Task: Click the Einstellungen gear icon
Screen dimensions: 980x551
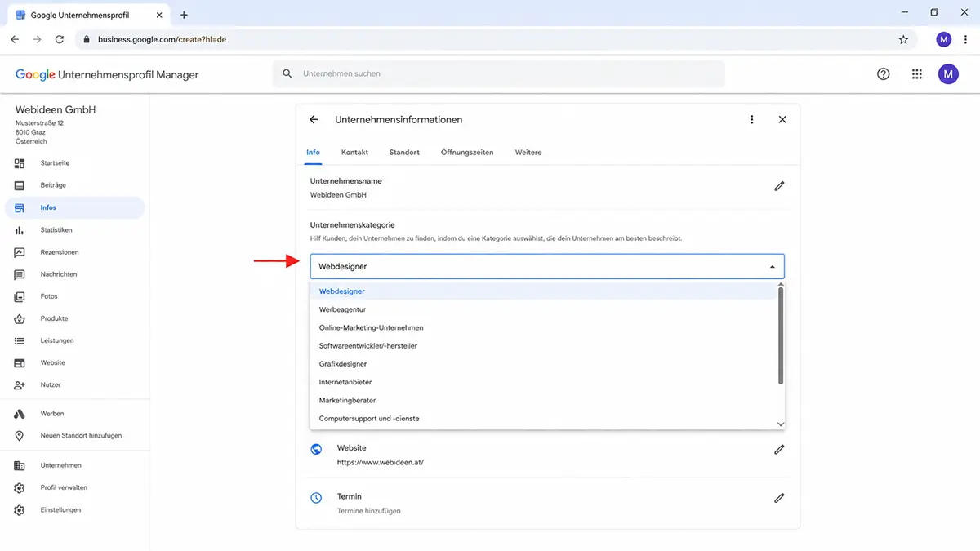Action: point(20,510)
